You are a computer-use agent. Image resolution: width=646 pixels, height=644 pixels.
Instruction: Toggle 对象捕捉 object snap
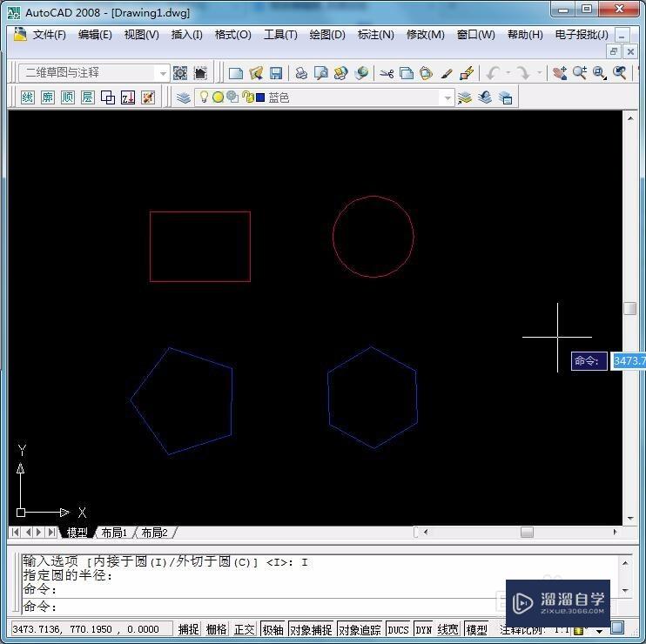pos(311,629)
